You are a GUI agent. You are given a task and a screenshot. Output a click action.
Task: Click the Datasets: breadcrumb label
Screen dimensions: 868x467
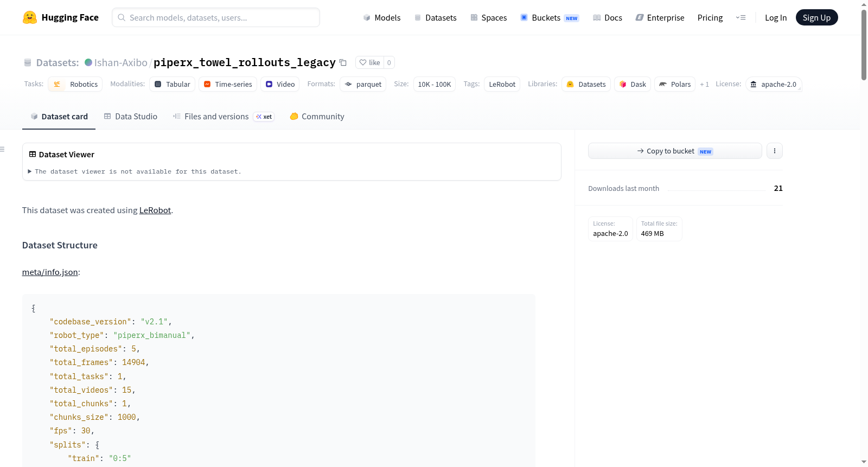tap(58, 62)
